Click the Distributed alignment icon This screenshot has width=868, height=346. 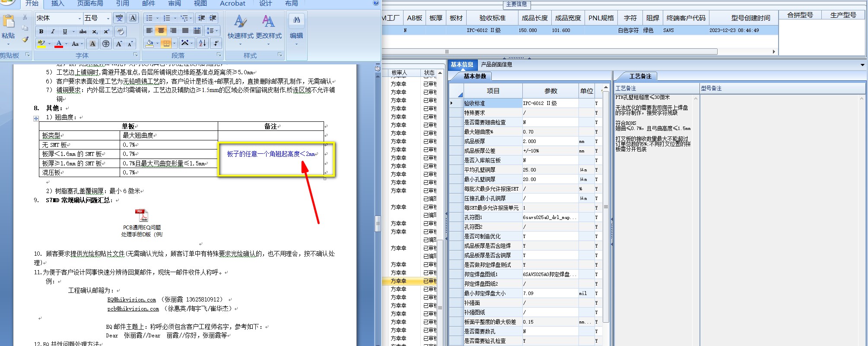tap(197, 31)
